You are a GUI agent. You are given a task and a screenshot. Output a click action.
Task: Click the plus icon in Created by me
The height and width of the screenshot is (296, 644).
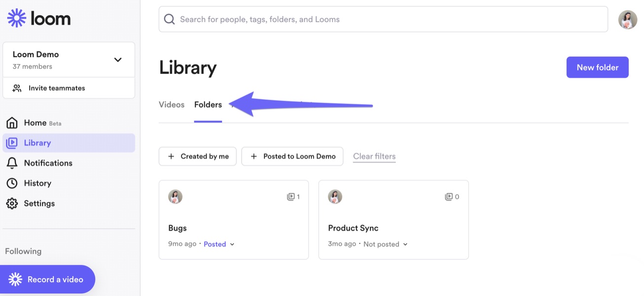pyautogui.click(x=171, y=156)
